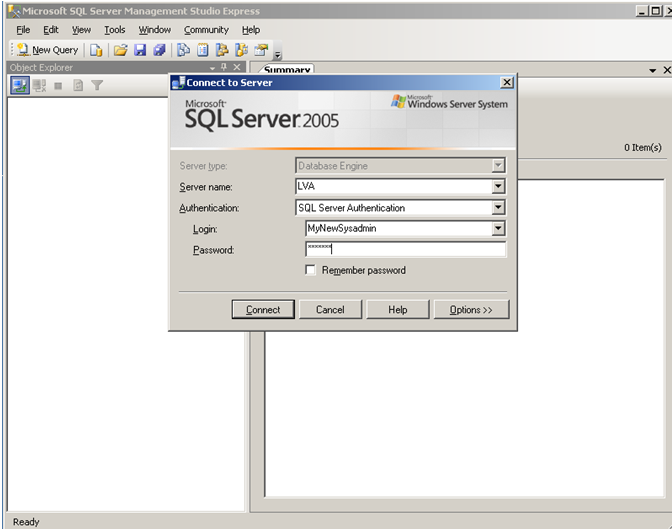
Task: Click the Connect to Server title icon
Action: (x=178, y=82)
